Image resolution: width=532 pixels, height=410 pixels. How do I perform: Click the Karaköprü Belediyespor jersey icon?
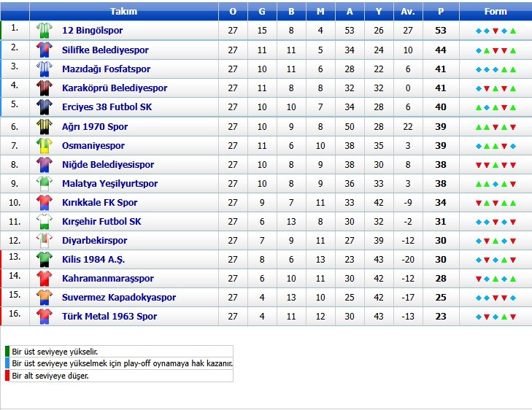coord(45,88)
